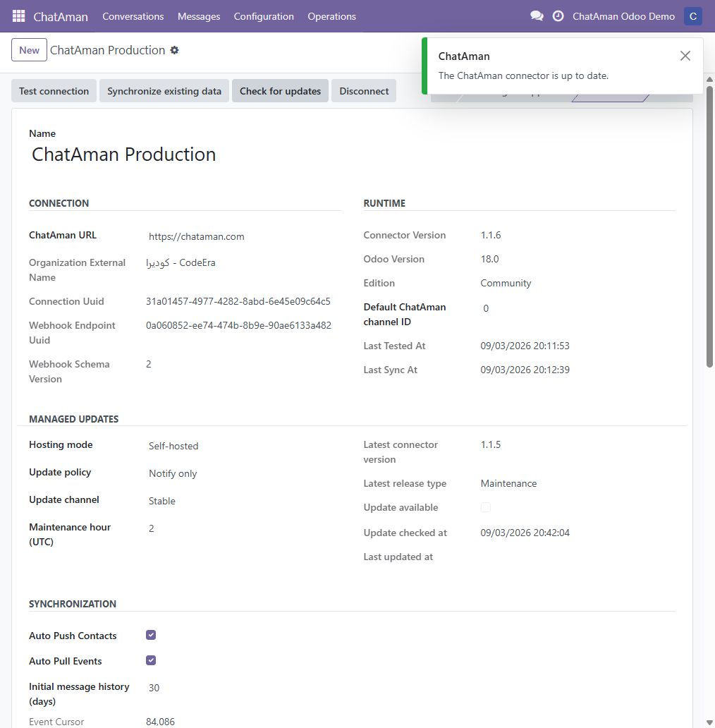Screen dimensions: 715x728
Task: Click the SYNCHRONIZATION section heading
Action: pos(73,604)
